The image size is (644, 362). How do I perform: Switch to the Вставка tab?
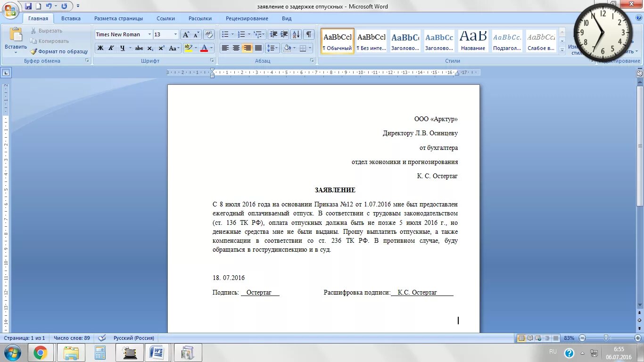tap(71, 18)
